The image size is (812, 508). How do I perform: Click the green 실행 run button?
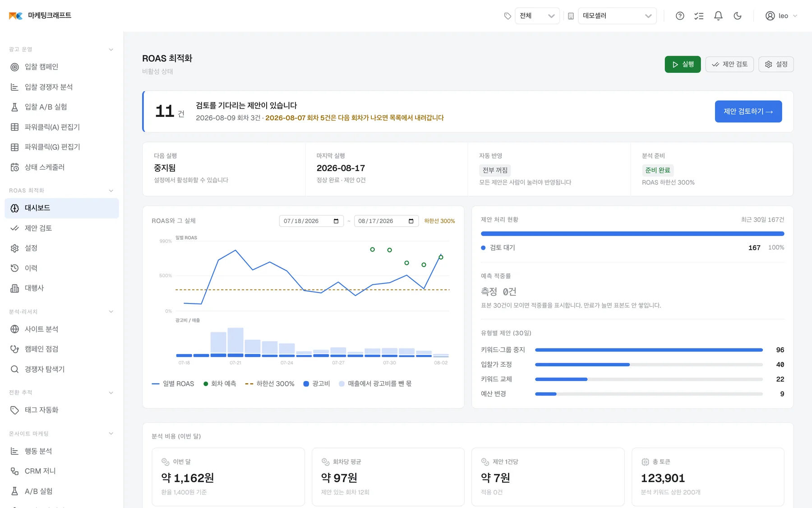click(x=683, y=64)
